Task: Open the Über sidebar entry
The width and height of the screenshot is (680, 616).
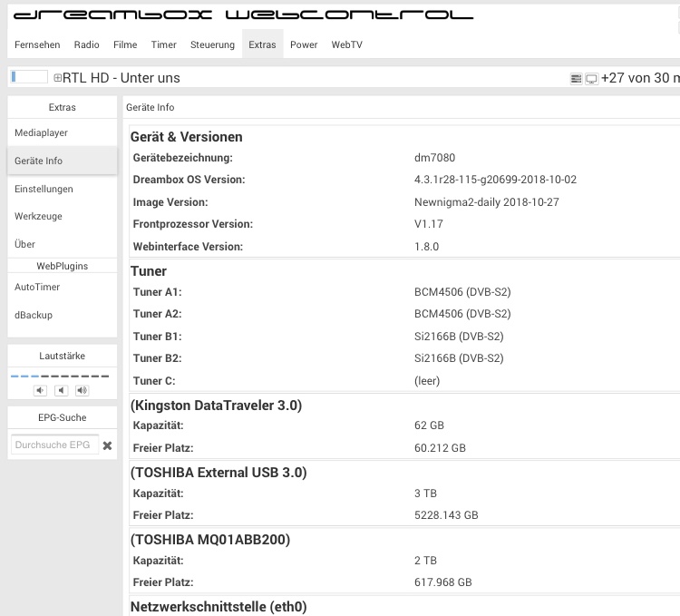Action: pyautogui.click(x=62, y=244)
